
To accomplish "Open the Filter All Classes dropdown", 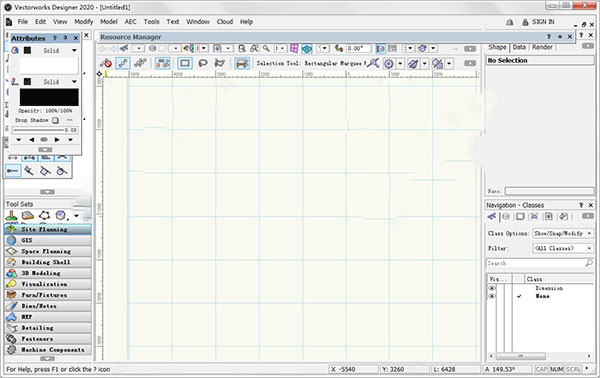I will click(563, 248).
